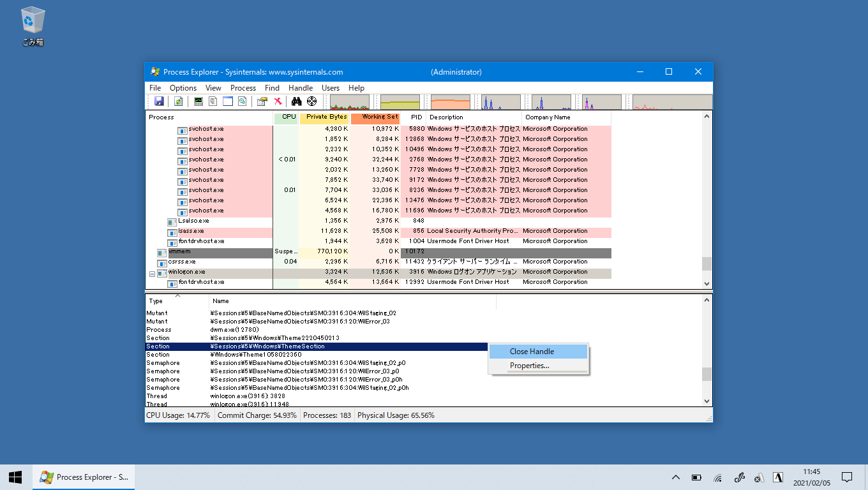
Task: Open the Find menu
Action: click(272, 88)
